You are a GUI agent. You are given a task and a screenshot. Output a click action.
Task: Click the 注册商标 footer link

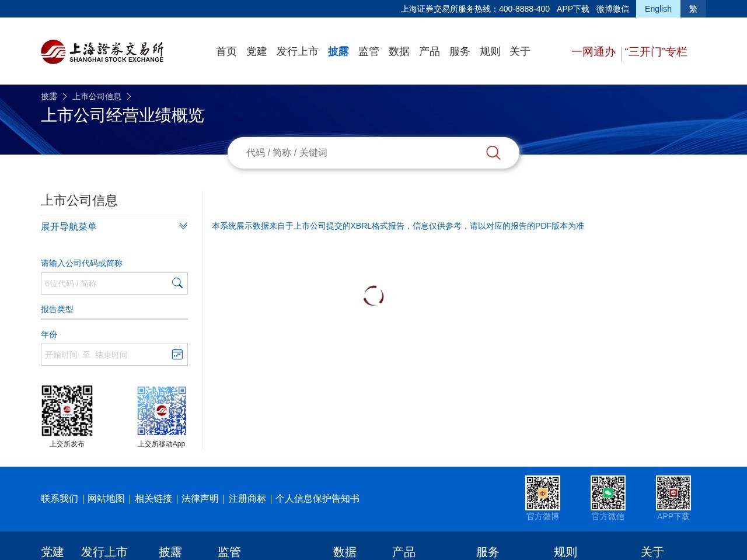tap(247, 499)
